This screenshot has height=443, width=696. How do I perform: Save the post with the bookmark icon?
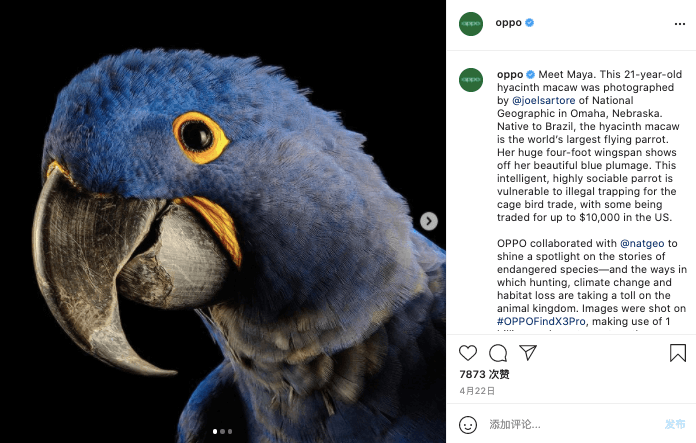point(677,353)
